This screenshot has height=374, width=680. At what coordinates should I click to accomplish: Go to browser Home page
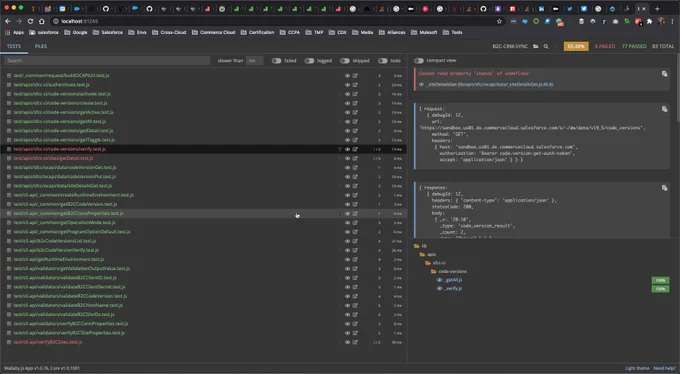pos(42,21)
